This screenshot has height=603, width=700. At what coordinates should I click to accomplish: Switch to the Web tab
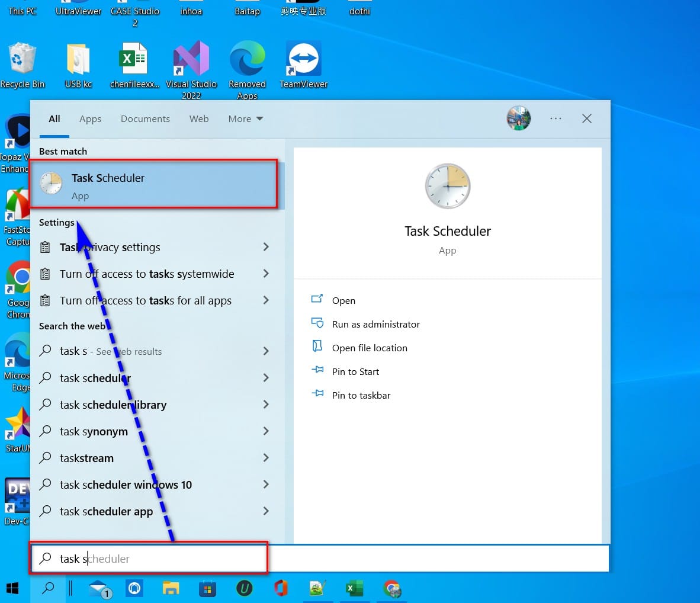tap(198, 119)
